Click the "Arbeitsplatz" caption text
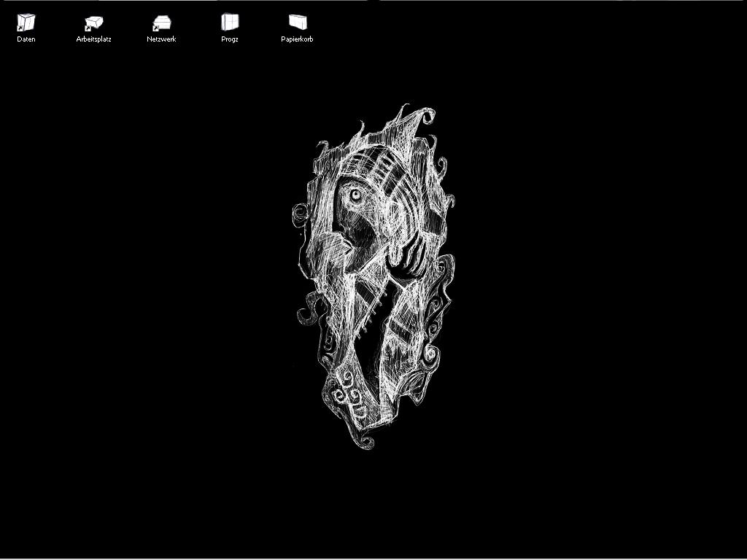Image resolution: width=747 pixels, height=560 pixels. [94, 39]
